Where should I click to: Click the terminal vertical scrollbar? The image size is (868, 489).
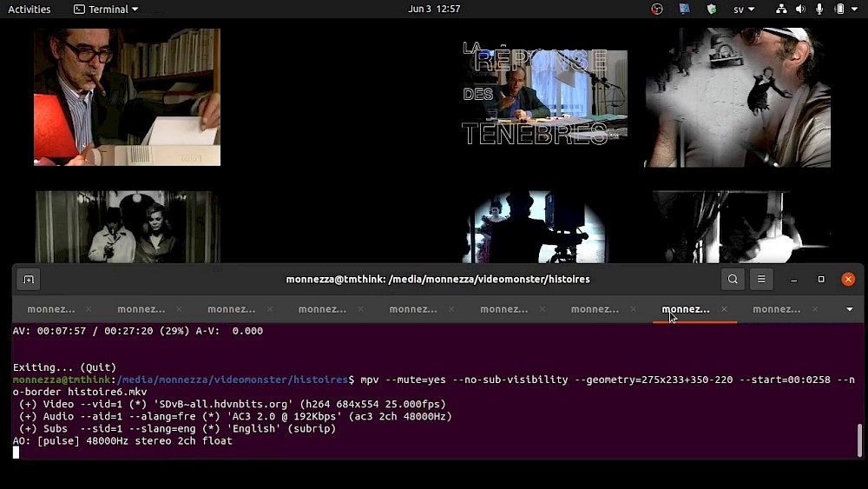tap(859, 440)
